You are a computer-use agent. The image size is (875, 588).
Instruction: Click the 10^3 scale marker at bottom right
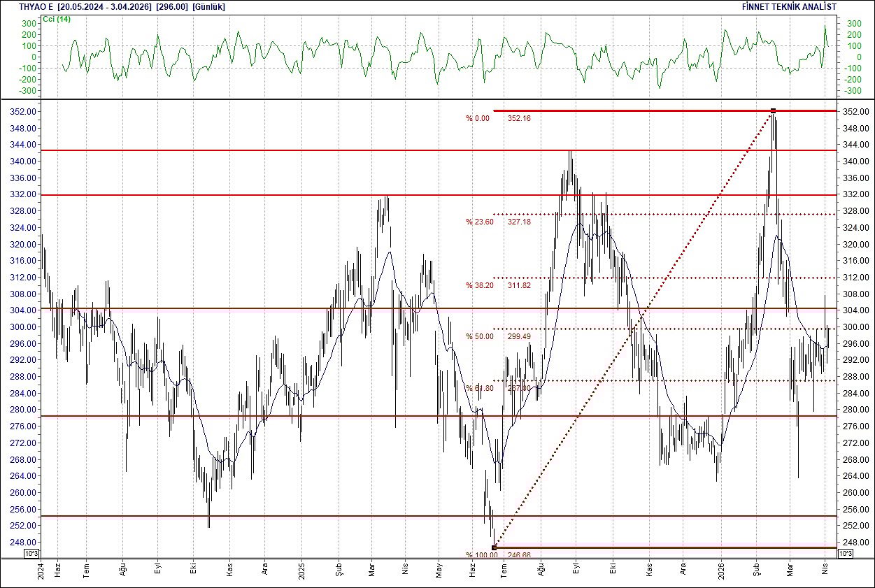(x=844, y=554)
